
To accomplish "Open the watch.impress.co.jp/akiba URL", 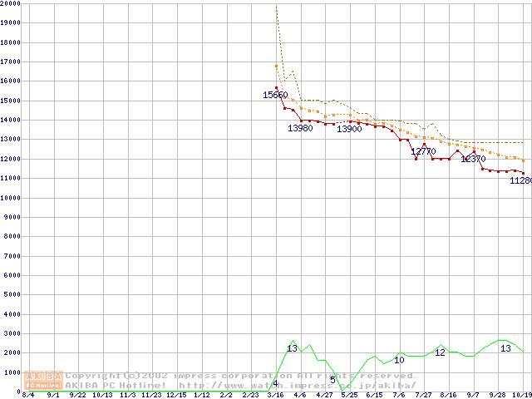I will click(296, 385).
